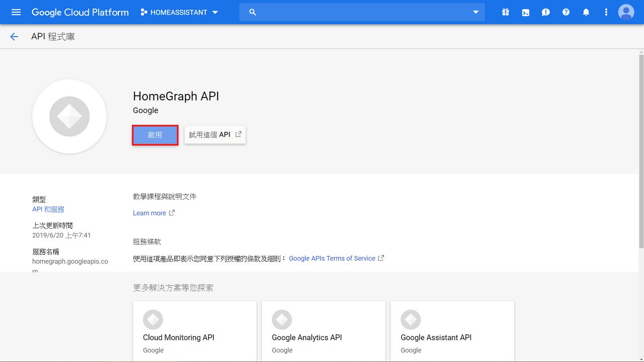Image resolution: width=644 pixels, height=362 pixels.
Task: Click the Cloud Monitoring API card icon
Action: pyautogui.click(x=153, y=319)
